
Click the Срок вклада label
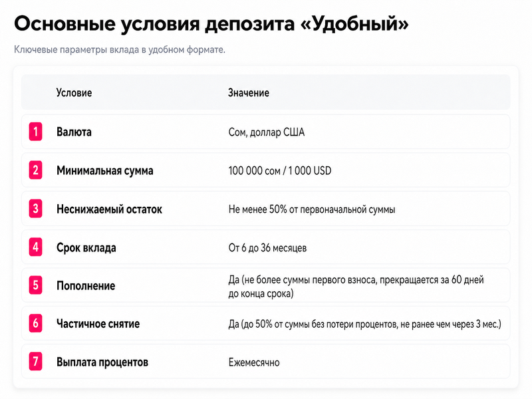[86, 247]
